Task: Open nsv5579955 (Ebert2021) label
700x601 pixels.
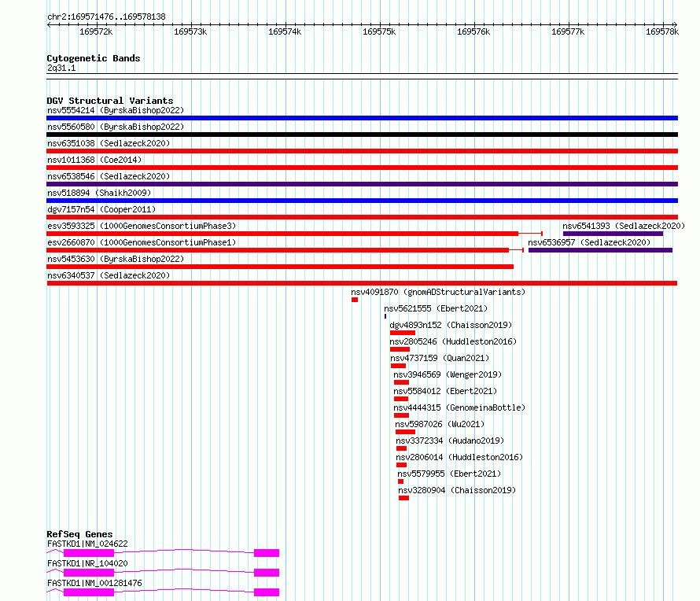Action: [x=449, y=474]
